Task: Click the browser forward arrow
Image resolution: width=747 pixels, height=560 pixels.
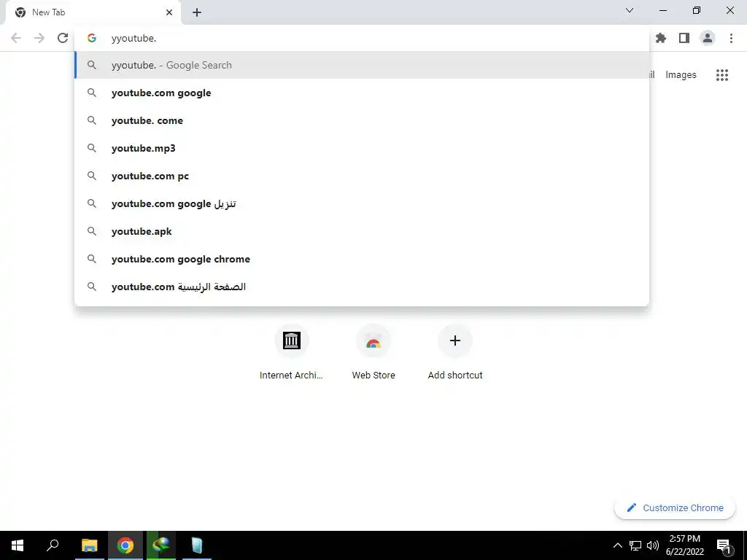Action: (39, 38)
